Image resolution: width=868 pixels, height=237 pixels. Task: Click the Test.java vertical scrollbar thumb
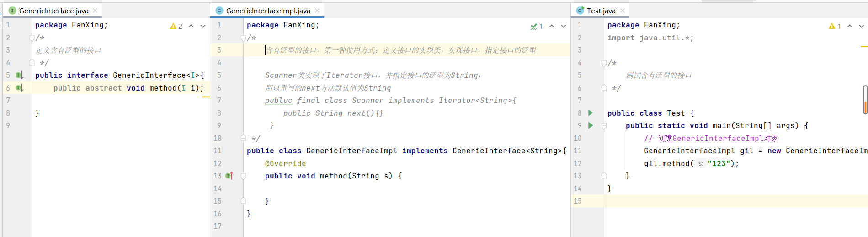865,99
